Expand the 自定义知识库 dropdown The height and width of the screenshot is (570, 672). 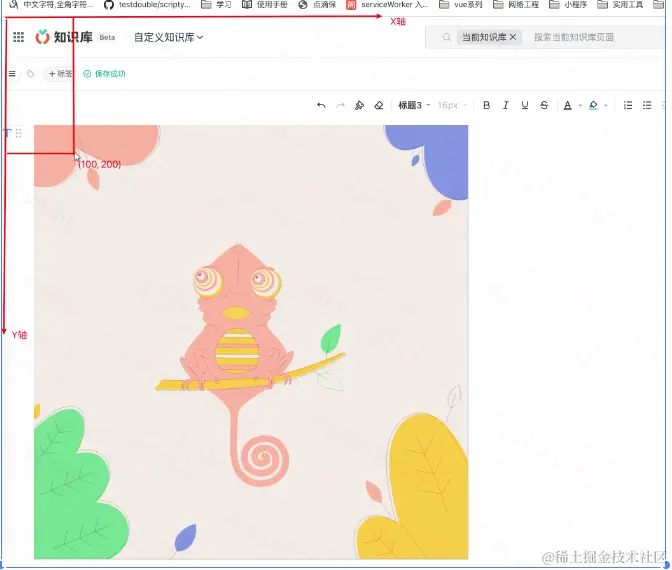point(168,37)
